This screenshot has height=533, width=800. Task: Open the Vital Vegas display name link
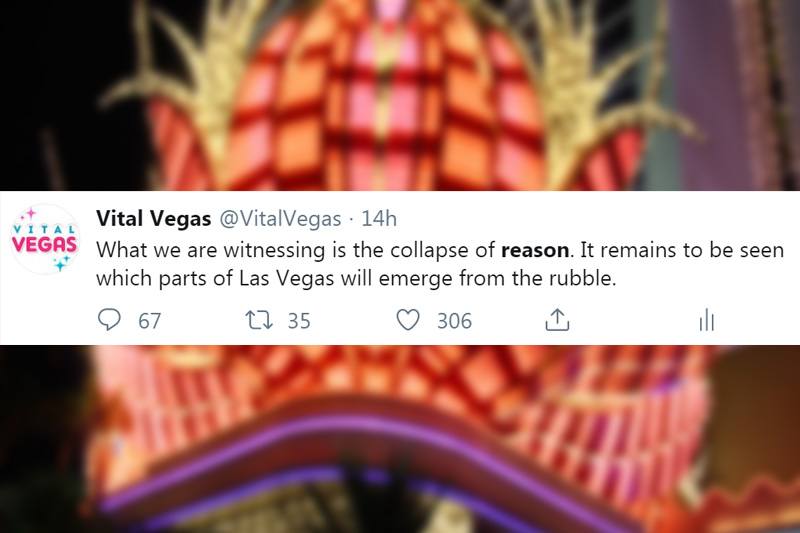pos(154,219)
